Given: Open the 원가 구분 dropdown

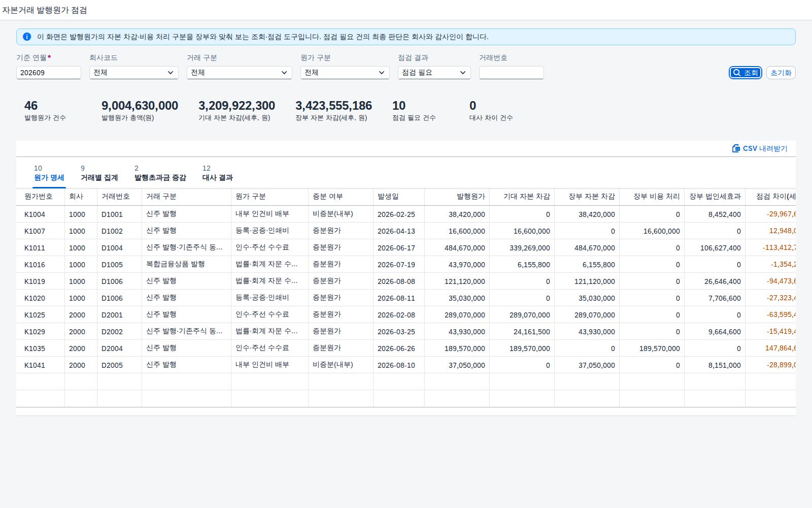Looking at the screenshot, I should [x=345, y=73].
